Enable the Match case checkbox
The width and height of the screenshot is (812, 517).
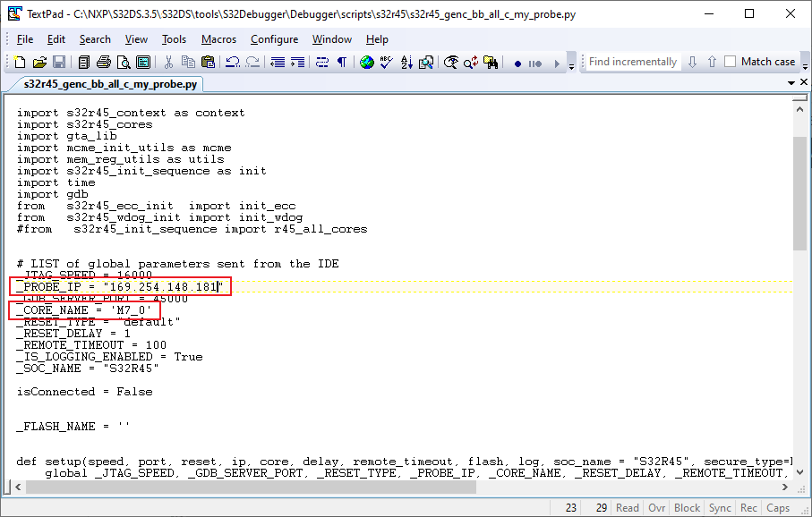731,62
